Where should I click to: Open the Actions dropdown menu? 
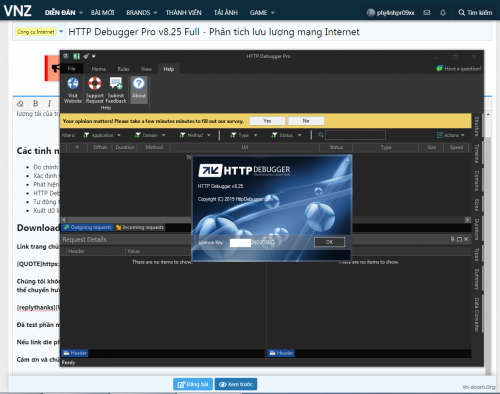tap(451, 135)
